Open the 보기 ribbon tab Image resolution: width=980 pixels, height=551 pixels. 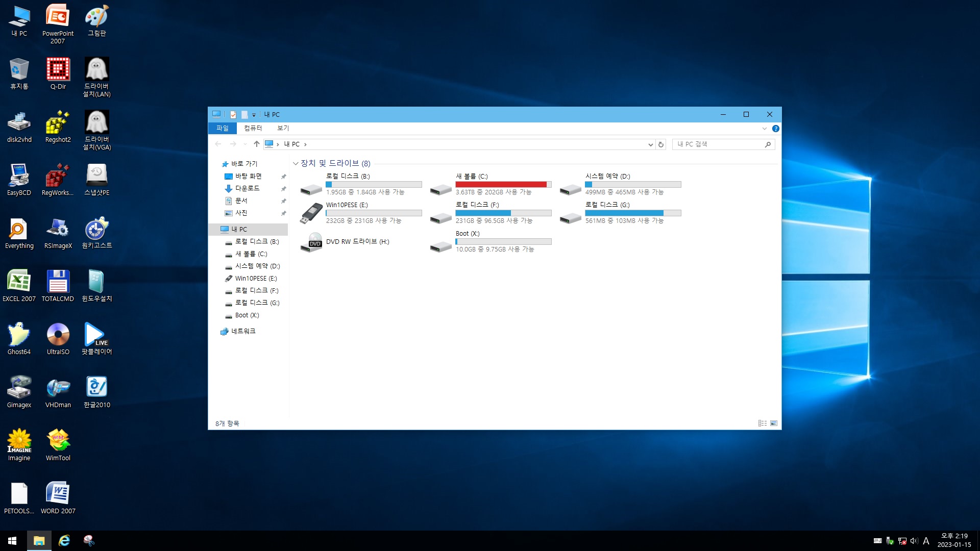tap(283, 129)
